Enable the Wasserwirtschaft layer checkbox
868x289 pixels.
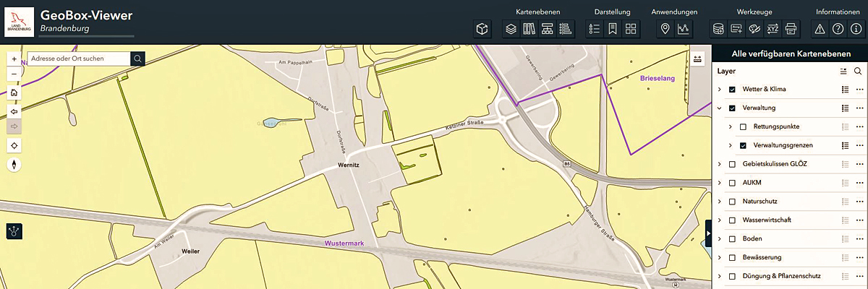pos(733,220)
